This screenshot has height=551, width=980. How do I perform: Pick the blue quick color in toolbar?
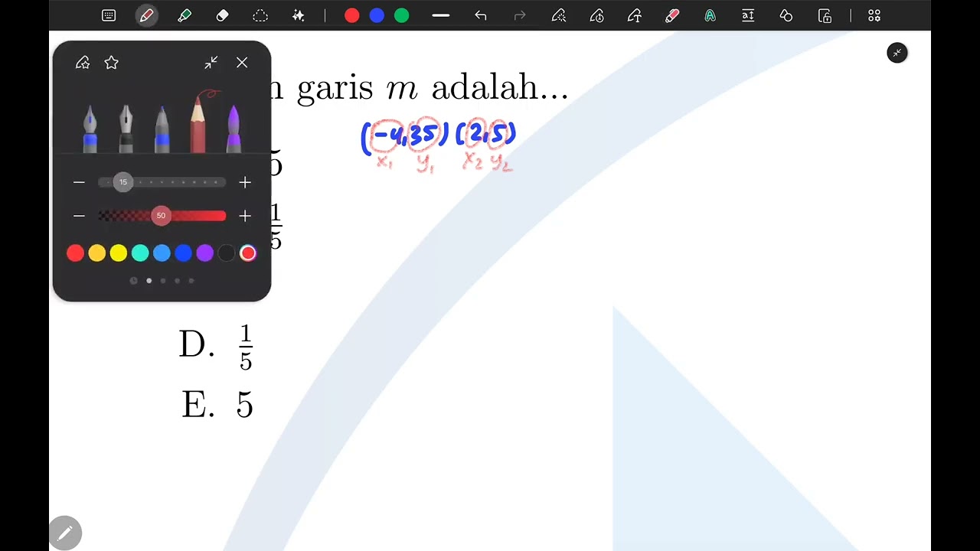[377, 15]
